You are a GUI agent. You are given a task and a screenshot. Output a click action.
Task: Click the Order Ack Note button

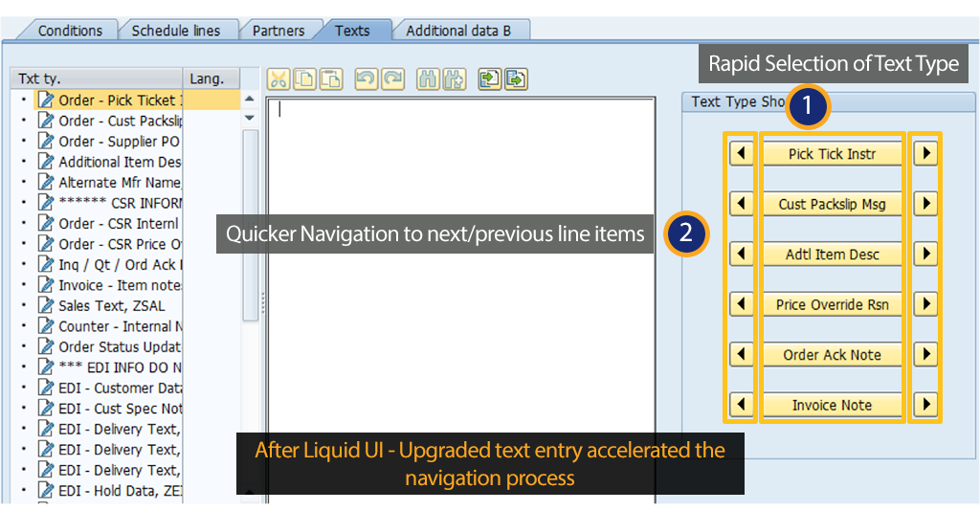coord(832,355)
